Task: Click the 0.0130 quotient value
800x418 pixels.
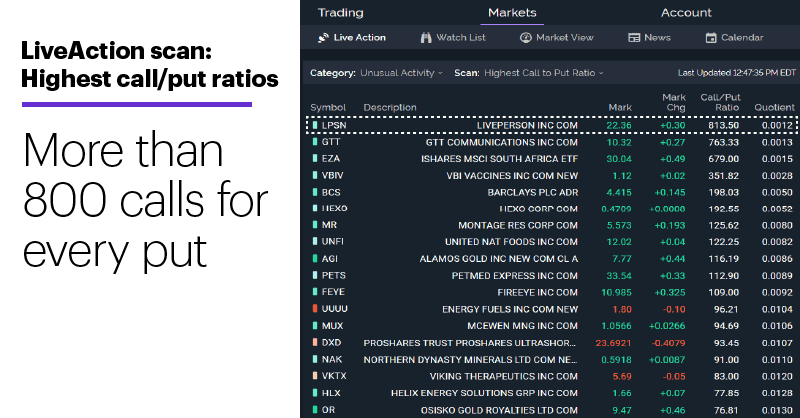Action: pyautogui.click(x=777, y=410)
